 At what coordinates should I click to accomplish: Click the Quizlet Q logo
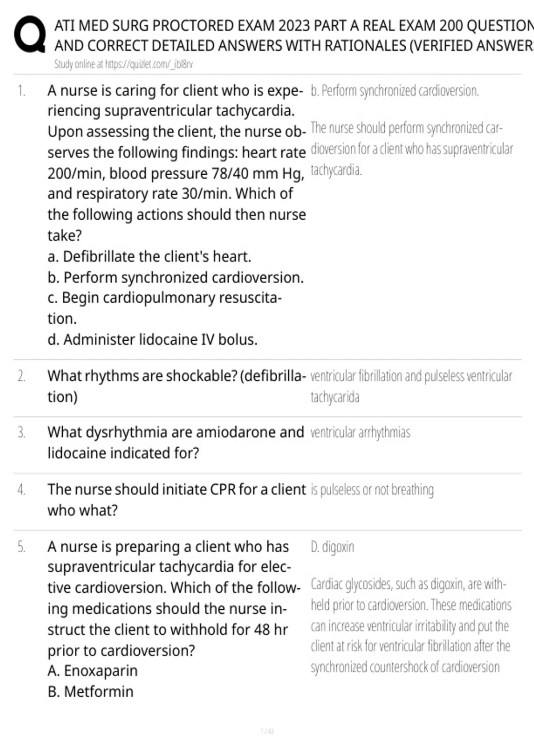click(x=29, y=35)
